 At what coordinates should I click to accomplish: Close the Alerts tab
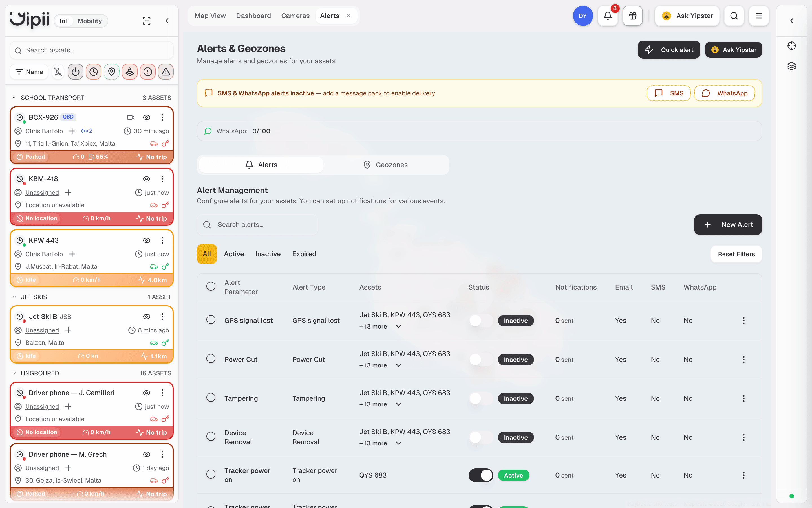(x=348, y=16)
